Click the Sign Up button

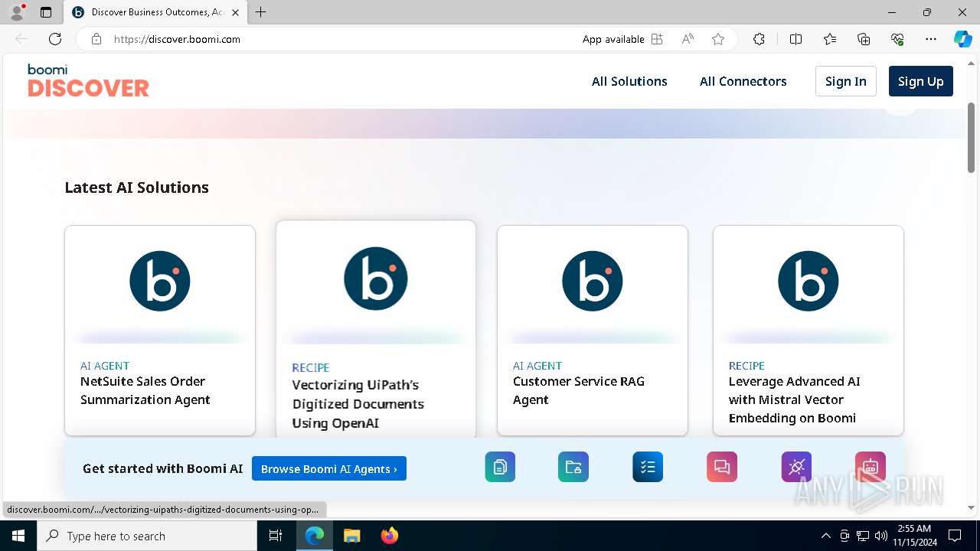pos(921,81)
